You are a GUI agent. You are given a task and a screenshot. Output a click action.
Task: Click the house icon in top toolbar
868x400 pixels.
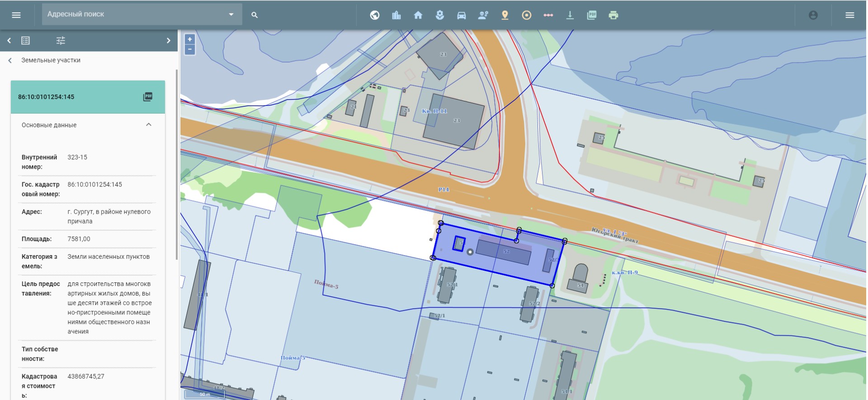click(x=418, y=15)
